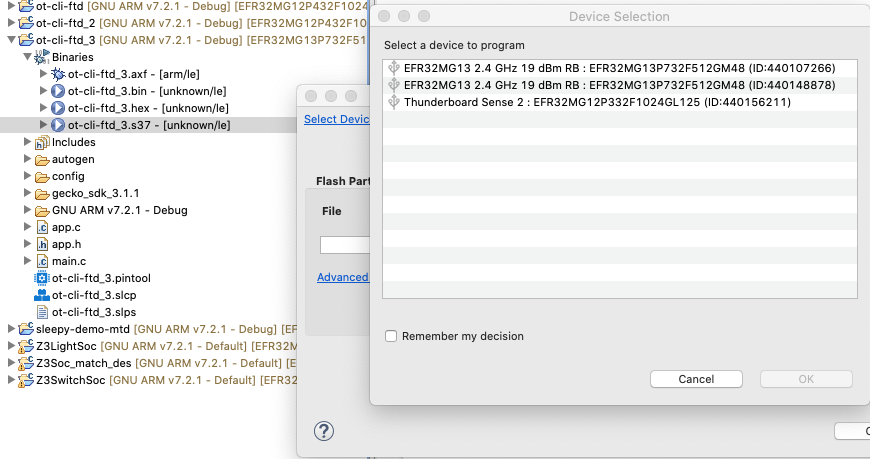Collapse the ot-cli-ftd_3 project tree
The width and height of the screenshot is (870, 459).
(11, 41)
